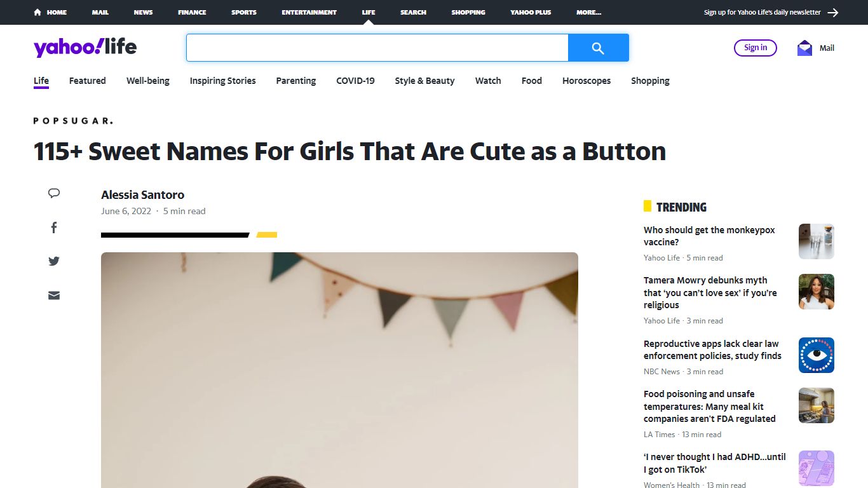868x488 pixels.
Task: Click June 6, 2022 date text
Action: tap(126, 211)
